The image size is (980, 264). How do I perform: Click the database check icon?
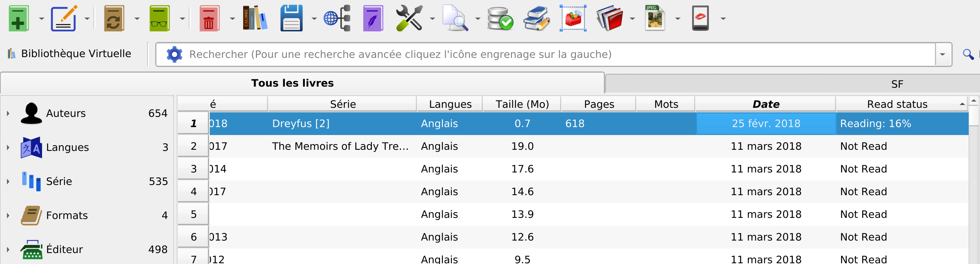500,18
